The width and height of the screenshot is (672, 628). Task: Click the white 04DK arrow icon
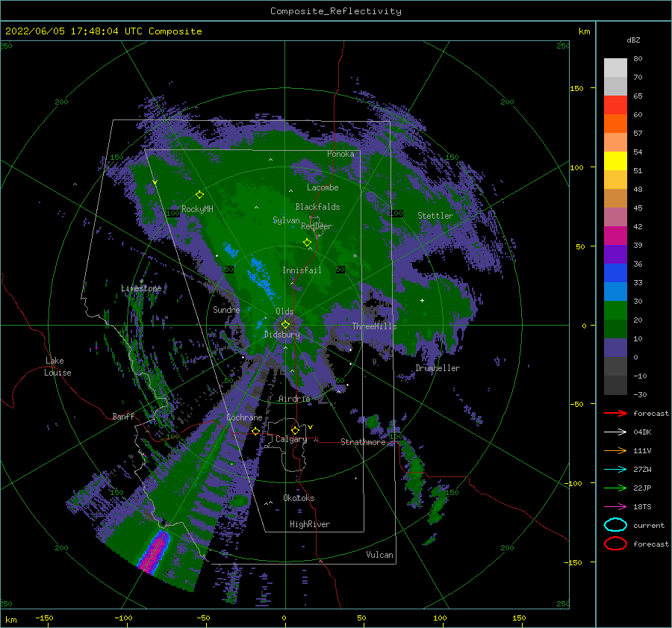pos(615,432)
